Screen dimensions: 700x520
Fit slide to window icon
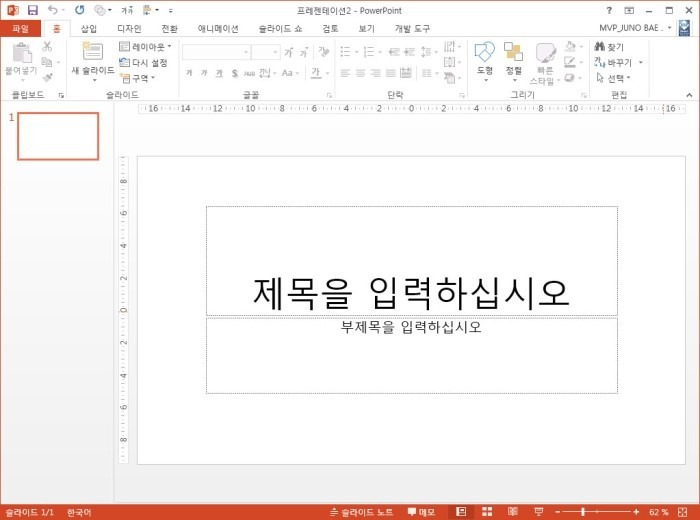pos(683,512)
